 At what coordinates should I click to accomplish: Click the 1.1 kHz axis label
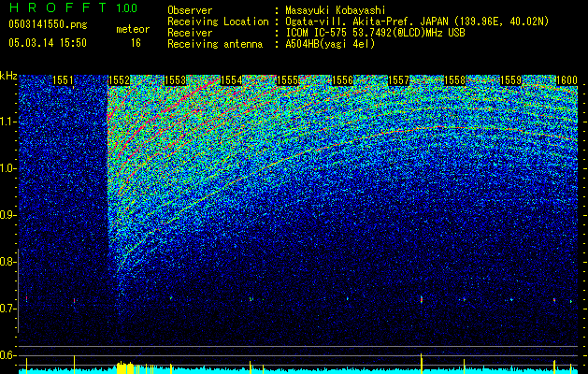[7, 122]
